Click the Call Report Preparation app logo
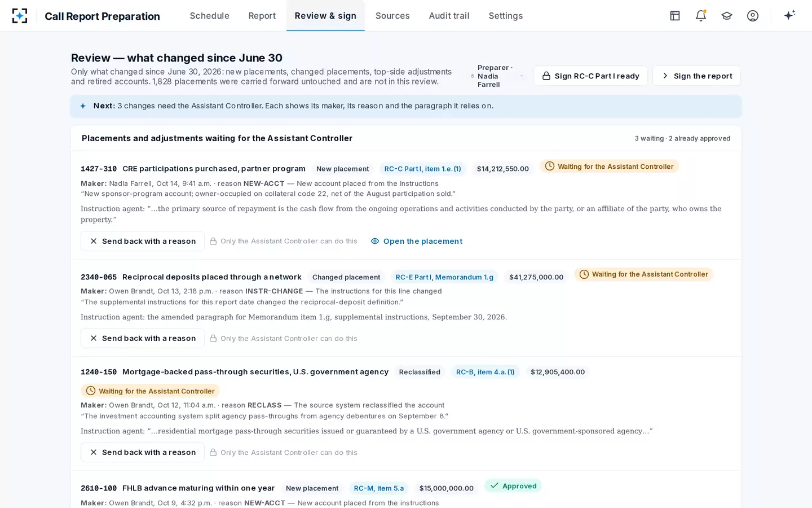 pyautogui.click(x=20, y=16)
